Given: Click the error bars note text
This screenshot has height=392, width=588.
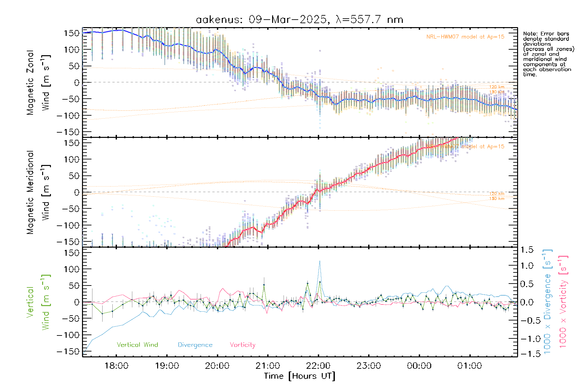Looking at the screenshot, I should [x=548, y=54].
